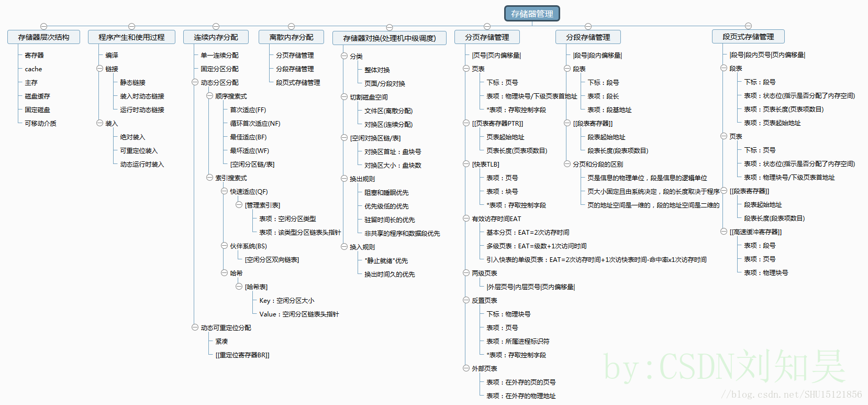Collapse the 反置页表 branch
Viewport: 868px width, 405px height.
pos(466,300)
